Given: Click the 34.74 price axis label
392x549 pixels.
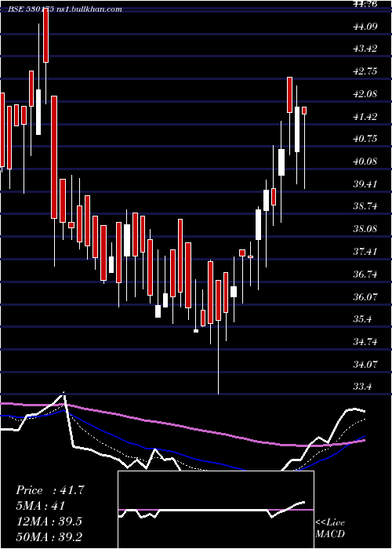Looking at the screenshot, I should [x=365, y=342].
